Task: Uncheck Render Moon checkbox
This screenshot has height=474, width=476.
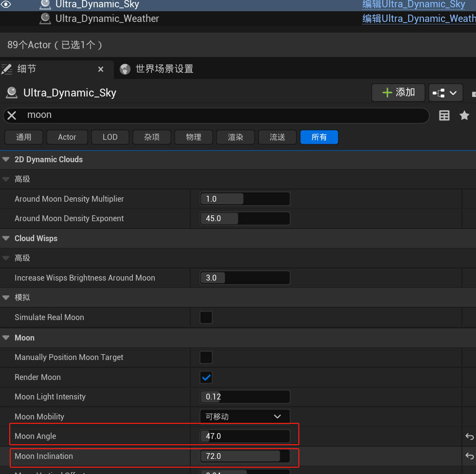Action: point(206,378)
